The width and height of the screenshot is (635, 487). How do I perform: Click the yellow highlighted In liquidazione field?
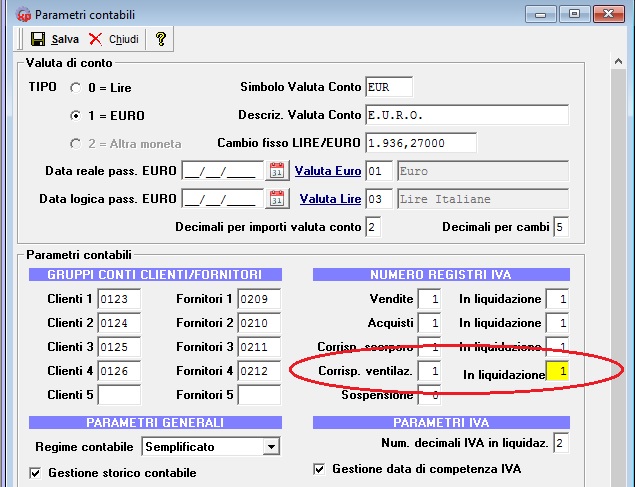(x=558, y=374)
